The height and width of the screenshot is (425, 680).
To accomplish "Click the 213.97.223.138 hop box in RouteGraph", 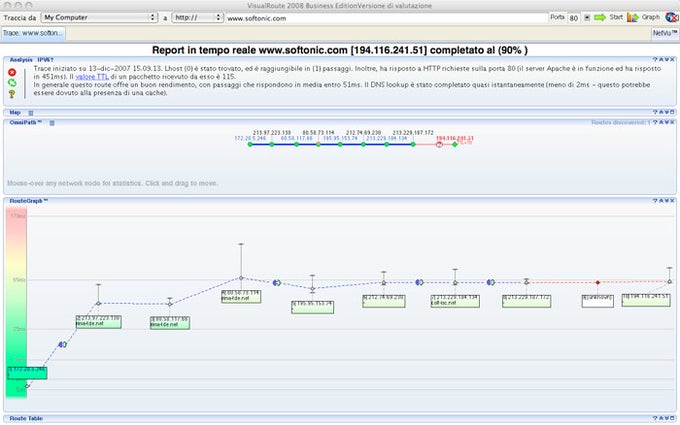I will tap(98, 322).
